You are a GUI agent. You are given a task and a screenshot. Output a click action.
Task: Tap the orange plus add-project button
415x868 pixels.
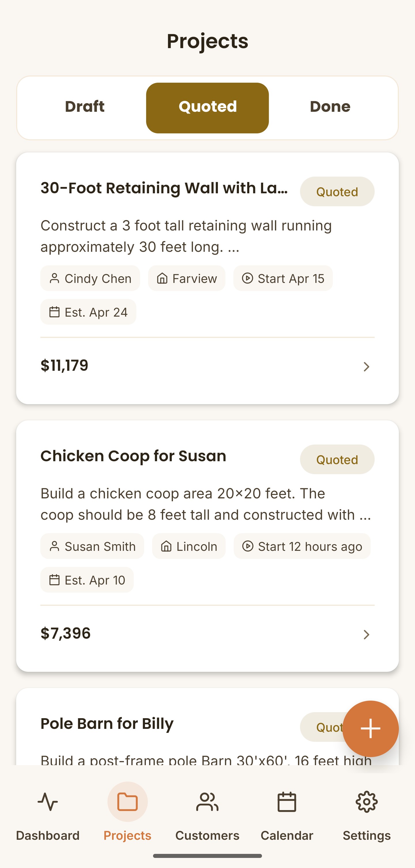(371, 729)
